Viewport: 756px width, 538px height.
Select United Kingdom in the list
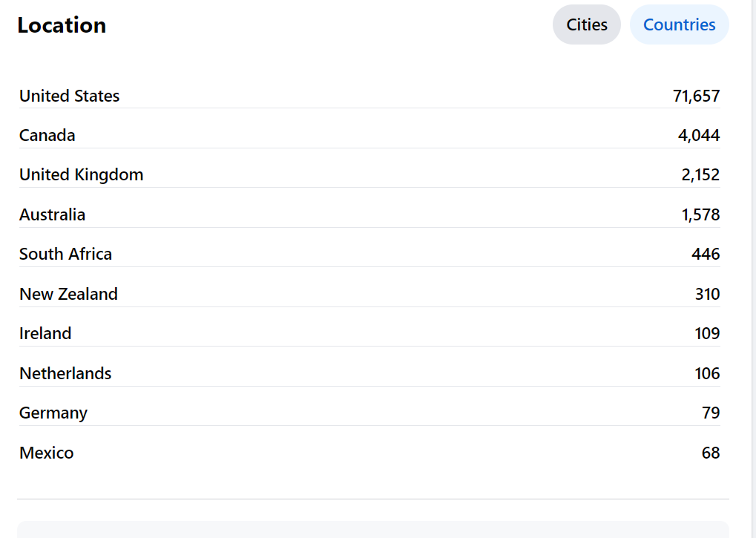click(82, 174)
